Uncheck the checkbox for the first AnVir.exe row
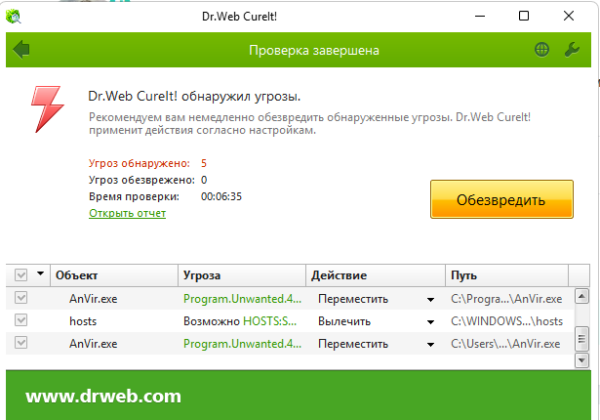Viewport: 600px width, 420px height. tap(21, 298)
